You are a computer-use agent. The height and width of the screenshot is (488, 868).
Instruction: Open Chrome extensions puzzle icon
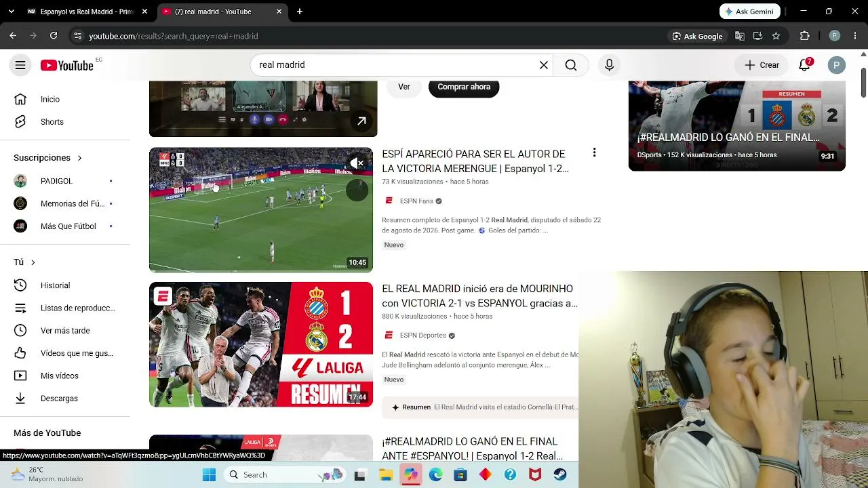[x=805, y=36]
